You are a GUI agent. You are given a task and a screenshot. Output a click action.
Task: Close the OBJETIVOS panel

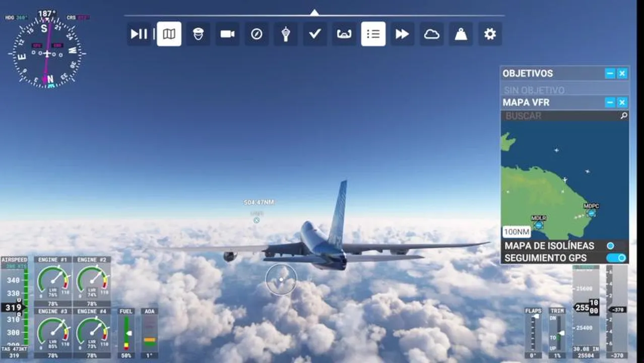(622, 74)
